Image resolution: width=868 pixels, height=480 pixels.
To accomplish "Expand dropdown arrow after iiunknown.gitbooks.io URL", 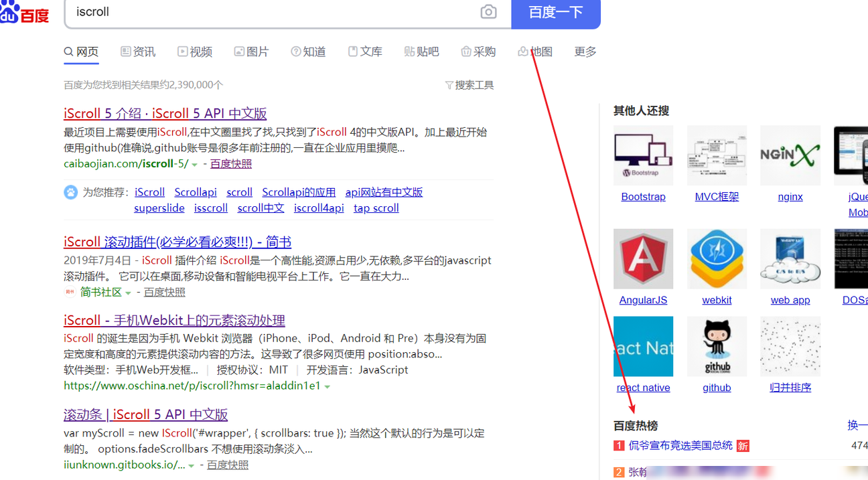I will [191, 466].
